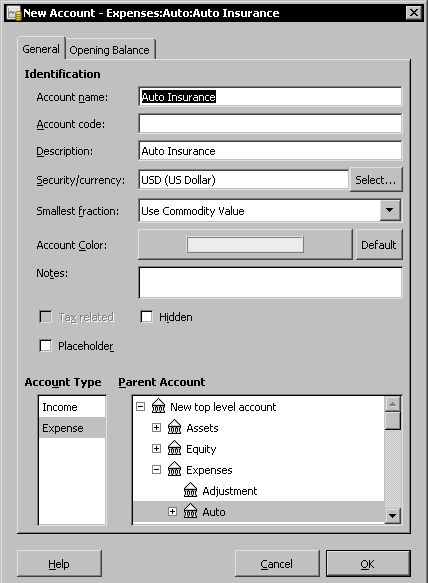This screenshot has height=583, width=428.
Task: Select the General tab
Action: (x=41, y=49)
